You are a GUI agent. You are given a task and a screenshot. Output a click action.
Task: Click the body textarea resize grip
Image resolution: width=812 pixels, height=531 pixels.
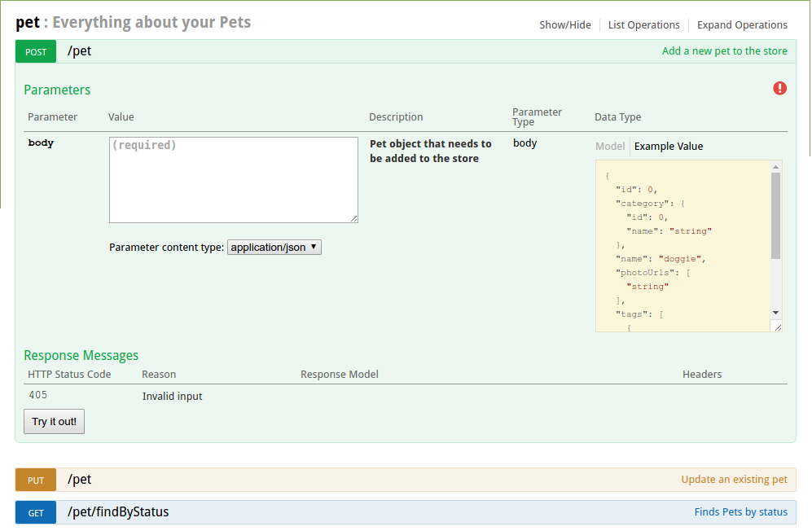[353, 218]
